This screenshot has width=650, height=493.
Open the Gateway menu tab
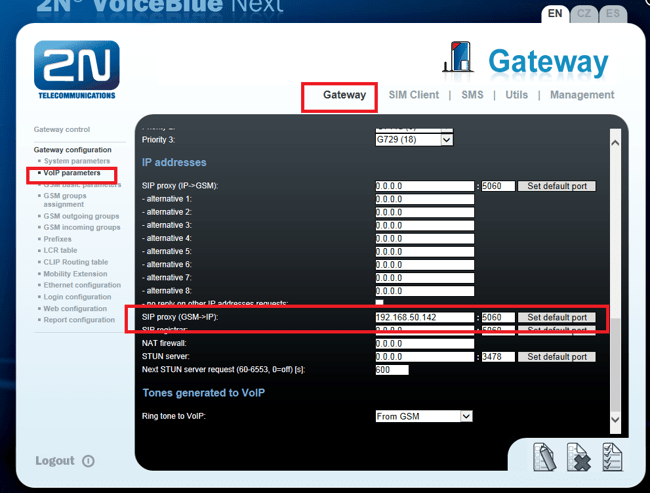pos(344,95)
